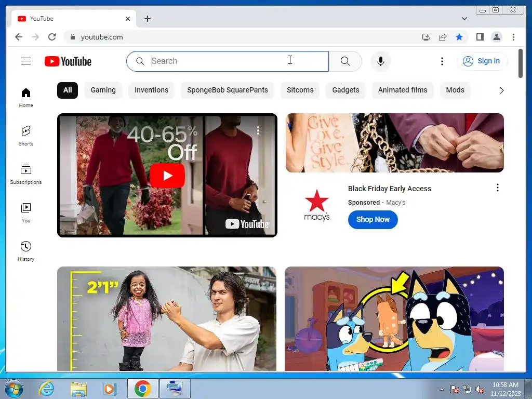Select the All chip
This screenshot has width=532, height=399.
click(x=68, y=90)
